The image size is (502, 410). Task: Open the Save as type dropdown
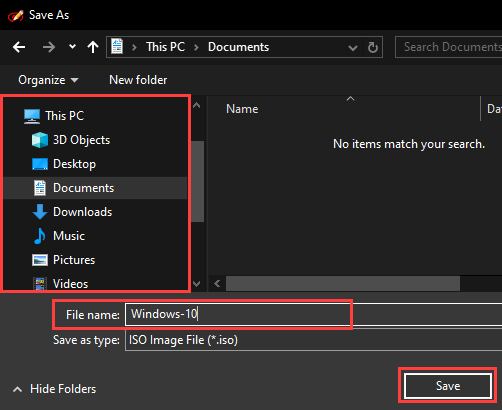pos(313,340)
